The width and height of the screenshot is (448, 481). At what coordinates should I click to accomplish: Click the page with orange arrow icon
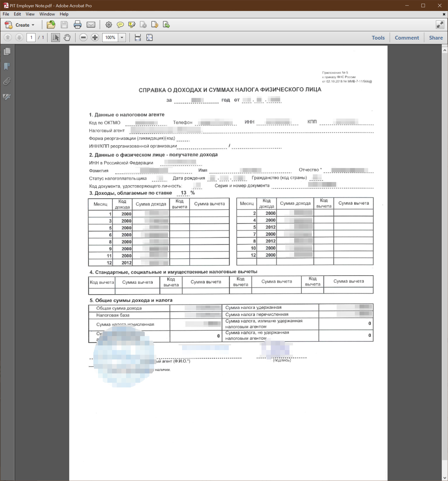(x=154, y=25)
